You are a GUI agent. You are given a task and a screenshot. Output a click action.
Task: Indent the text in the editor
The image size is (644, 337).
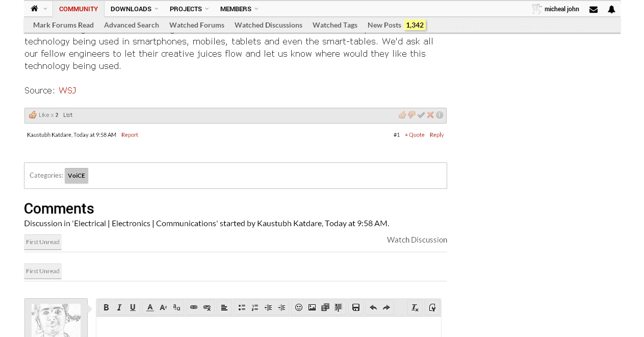(x=281, y=307)
